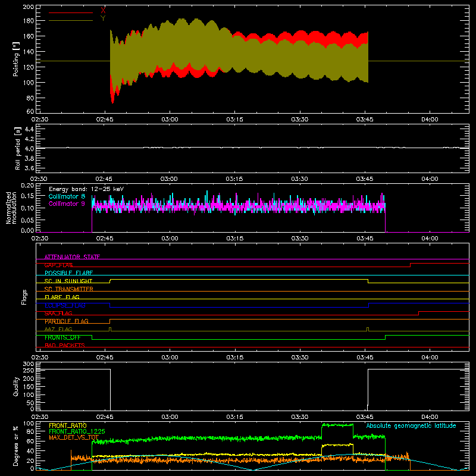The width and height of the screenshot is (476, 476).
Task: Select the Y legend label
Action: 103,18
